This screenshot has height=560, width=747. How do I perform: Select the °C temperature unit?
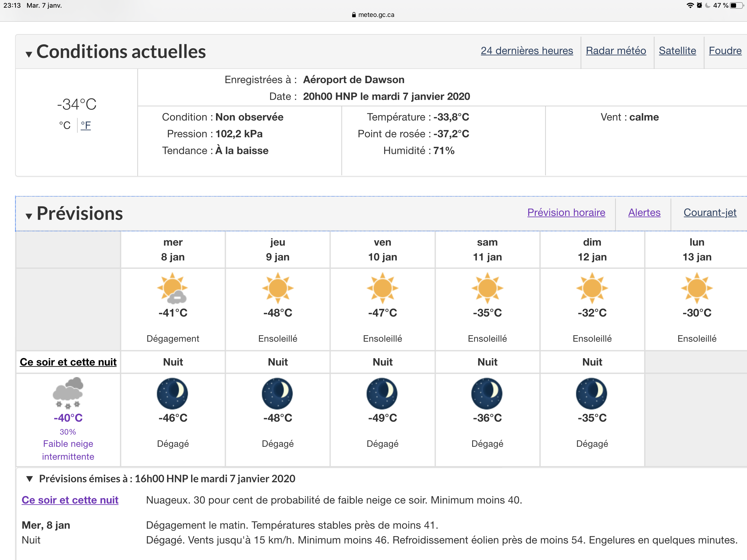click(65, 125)
